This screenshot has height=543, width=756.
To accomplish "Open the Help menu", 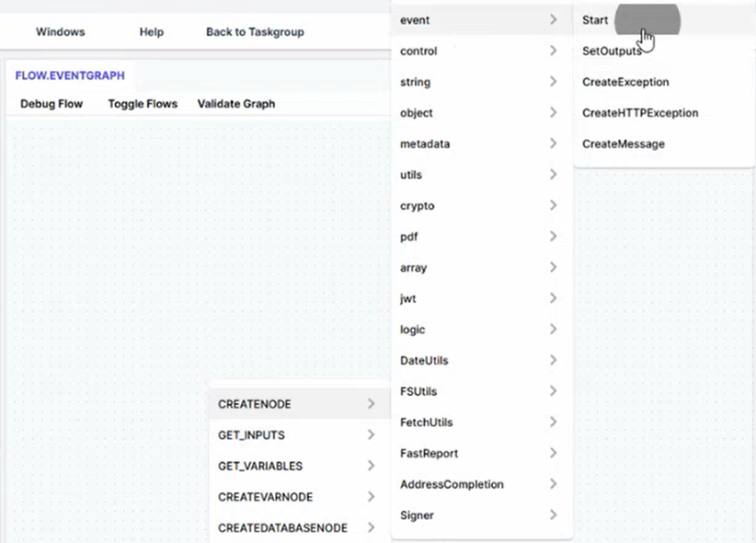I will click(152, 32).
